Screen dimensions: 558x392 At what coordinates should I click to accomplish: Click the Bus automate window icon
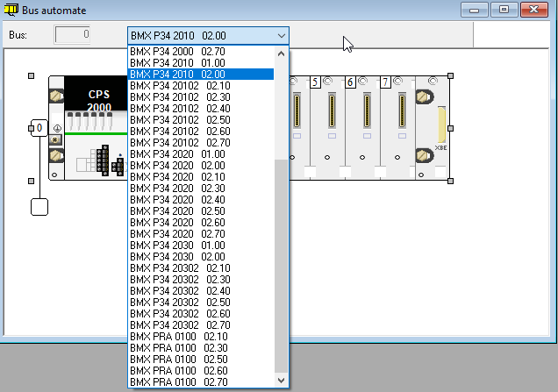[11, 10]
